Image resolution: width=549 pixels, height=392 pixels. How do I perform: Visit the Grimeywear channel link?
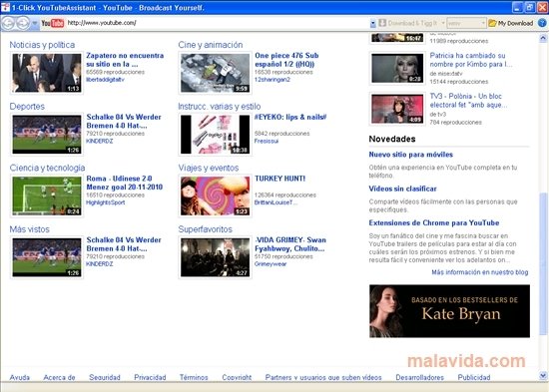271,264
